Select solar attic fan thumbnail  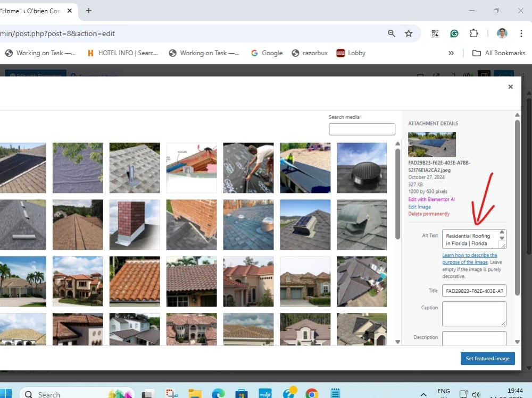coord(305,225)
